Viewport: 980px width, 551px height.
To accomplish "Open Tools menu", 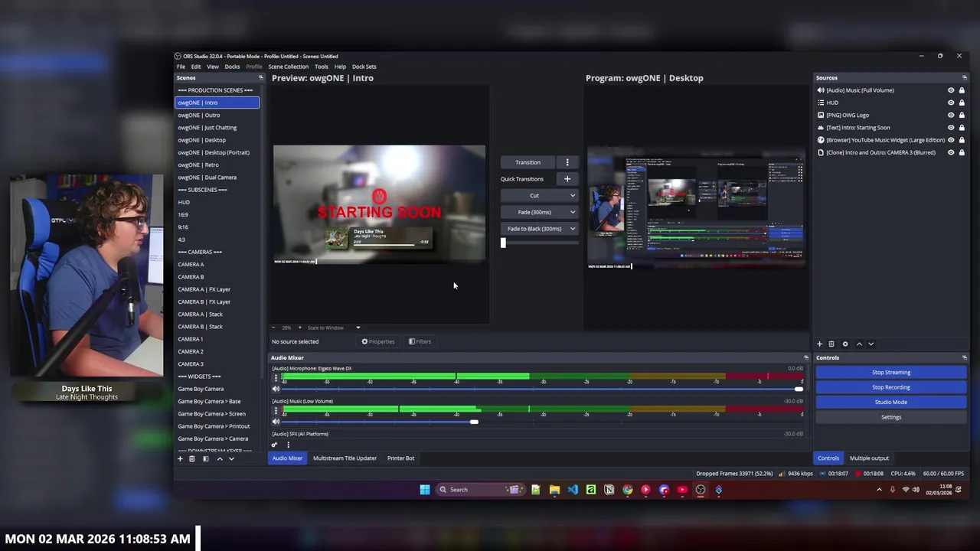I will tap(321, 67).
